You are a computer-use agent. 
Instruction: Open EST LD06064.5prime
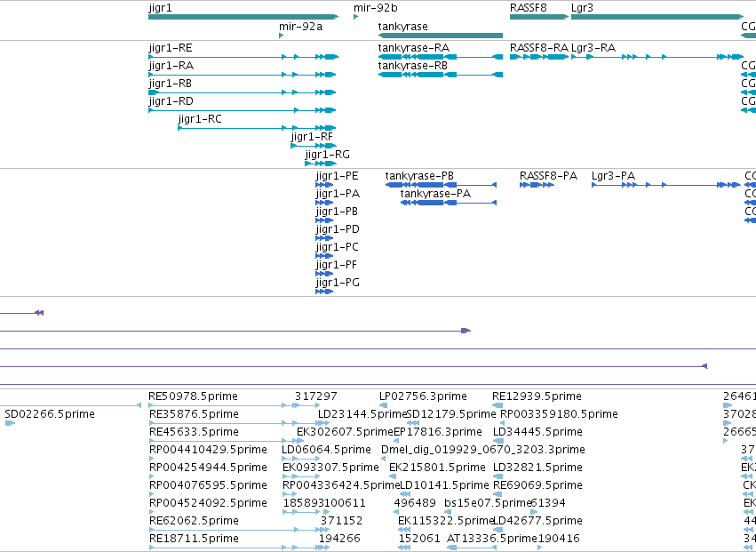326,450
